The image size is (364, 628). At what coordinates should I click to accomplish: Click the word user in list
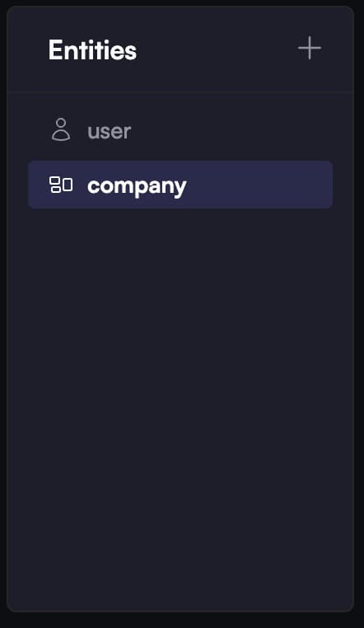point(110,131)
